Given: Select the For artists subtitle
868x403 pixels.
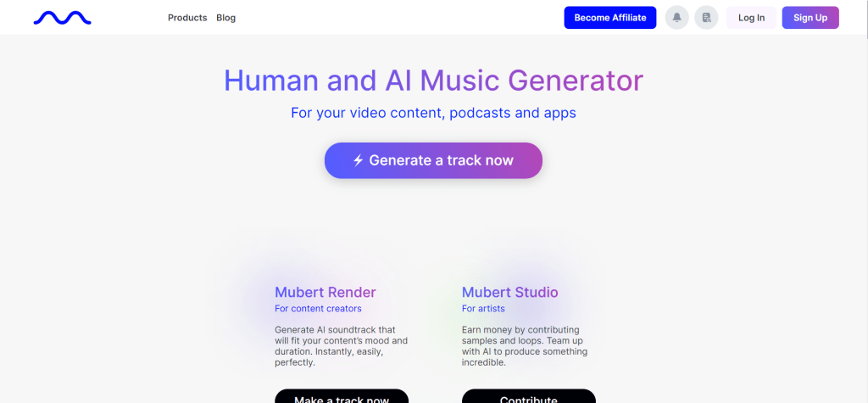Looking at the screenshot, I should [x=483, y=309].
